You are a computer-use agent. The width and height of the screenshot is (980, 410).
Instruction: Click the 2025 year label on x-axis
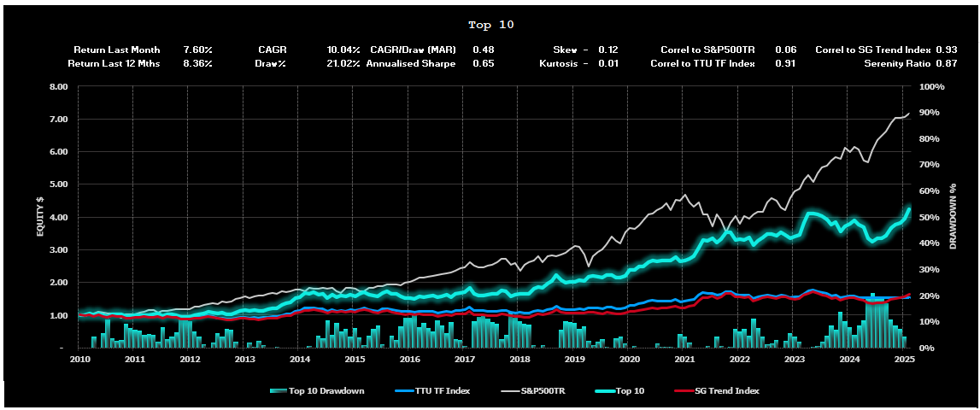tap(904, 360)
